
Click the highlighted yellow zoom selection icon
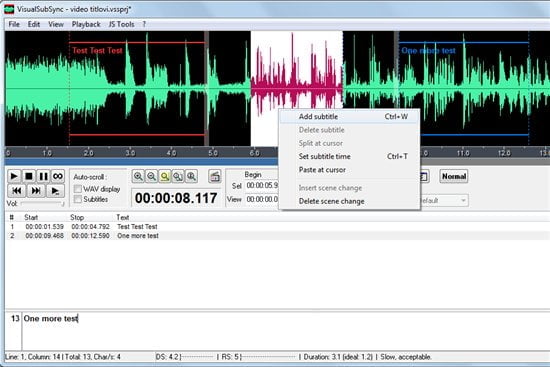(x=165, y=176)
